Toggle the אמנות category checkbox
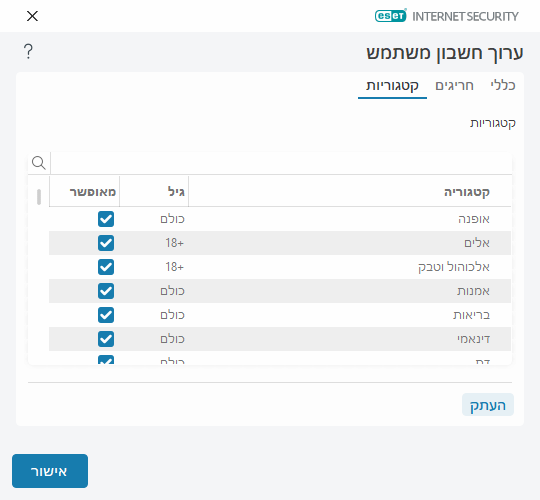Image resolution: width=540 pixels, height=500 pixels. [106, 291]
